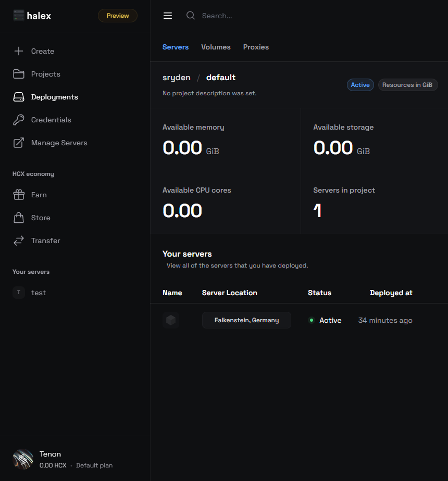Switch to the Volumes tab
The width and height of the screenshot is (448, 481).
click(x=216, y=47)
